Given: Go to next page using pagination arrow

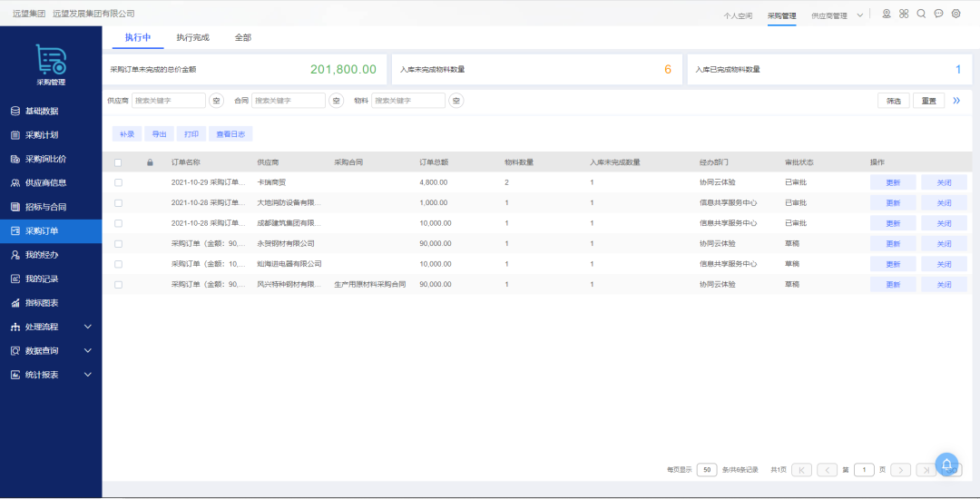Looking at the screenshot, I should [901, 470].
